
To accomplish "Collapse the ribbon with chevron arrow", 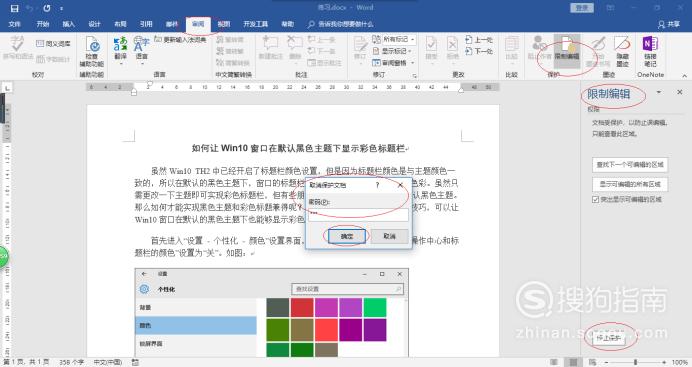I will 684,75.
